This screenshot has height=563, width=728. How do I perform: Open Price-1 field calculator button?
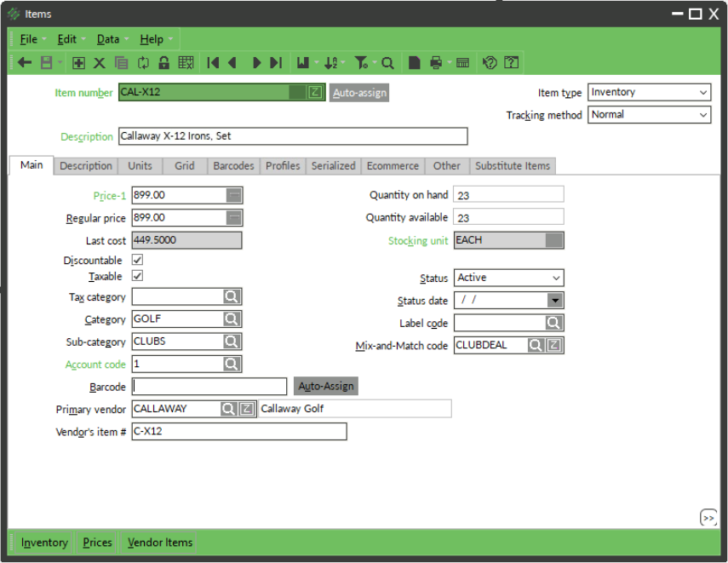pos(234,196)
